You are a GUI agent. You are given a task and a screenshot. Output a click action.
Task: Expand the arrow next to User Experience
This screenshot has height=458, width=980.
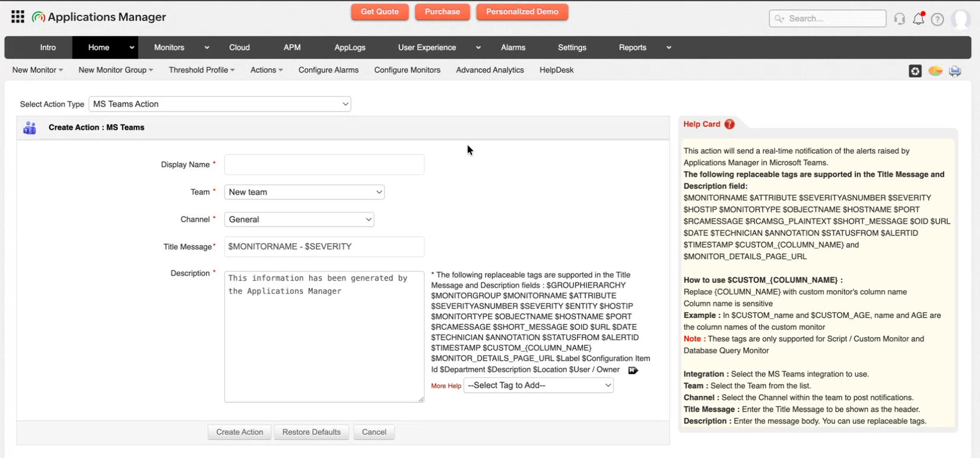[478, 47]
